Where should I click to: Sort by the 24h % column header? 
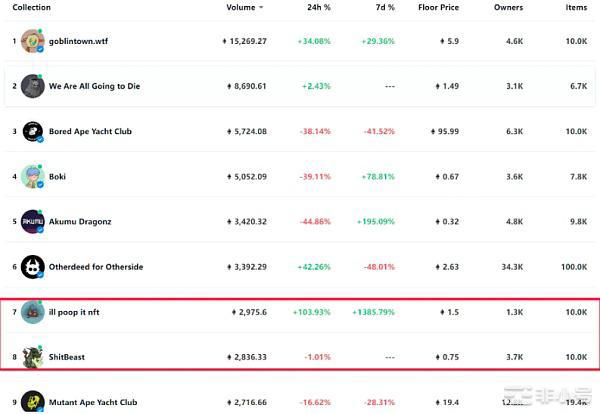(x=320, y=7)
